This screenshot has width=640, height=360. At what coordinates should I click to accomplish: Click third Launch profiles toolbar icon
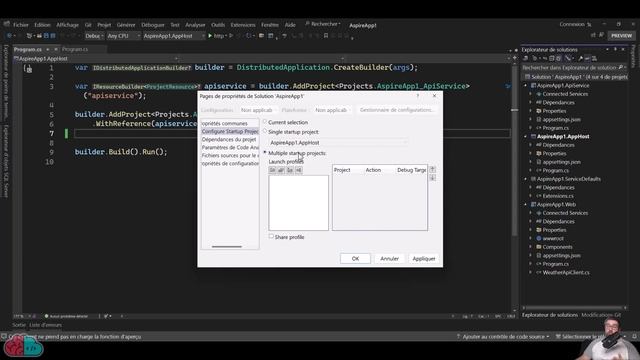(x=290, y=170)
